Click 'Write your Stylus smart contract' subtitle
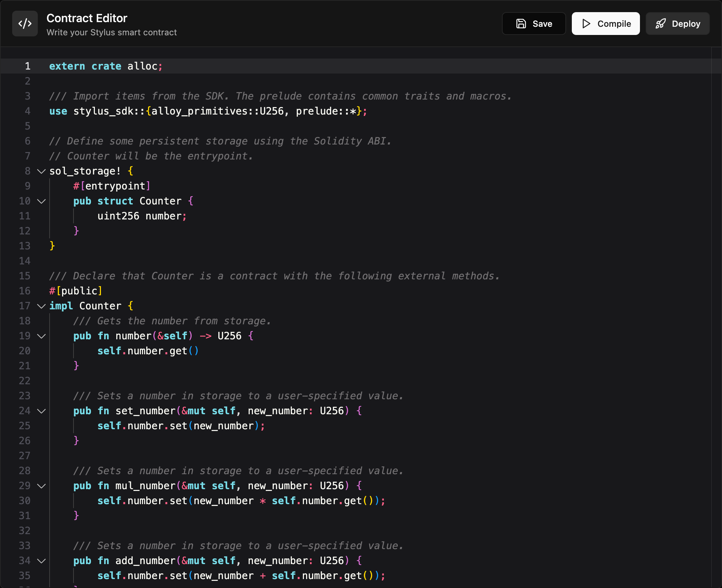Screen dimensions: 722x588 point(112,32)
